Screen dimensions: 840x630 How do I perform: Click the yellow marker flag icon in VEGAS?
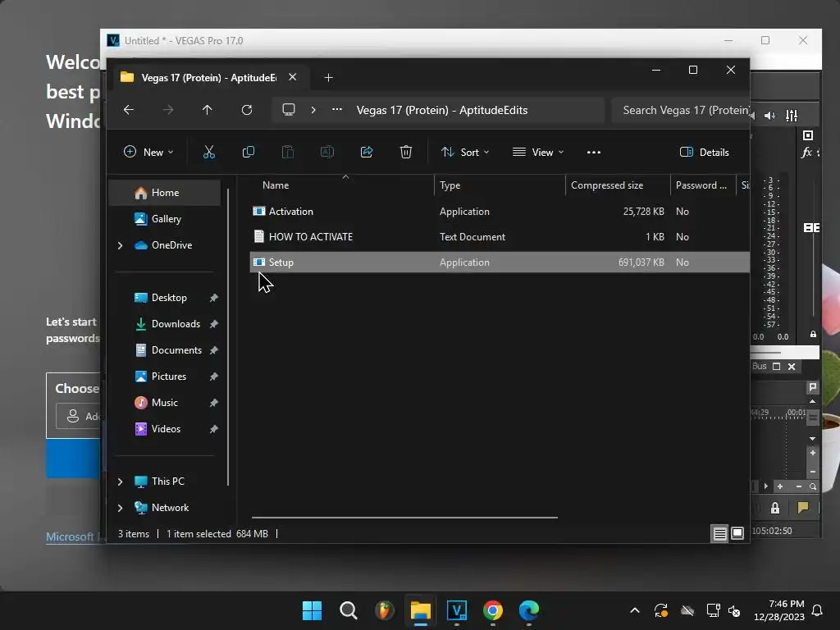tap(803, 507)
